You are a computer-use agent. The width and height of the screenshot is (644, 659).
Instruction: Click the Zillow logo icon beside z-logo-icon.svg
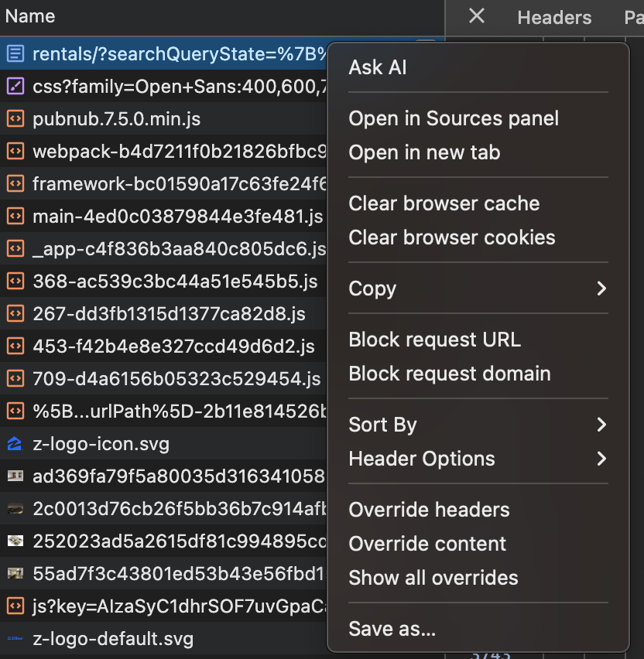coord(15,444)
